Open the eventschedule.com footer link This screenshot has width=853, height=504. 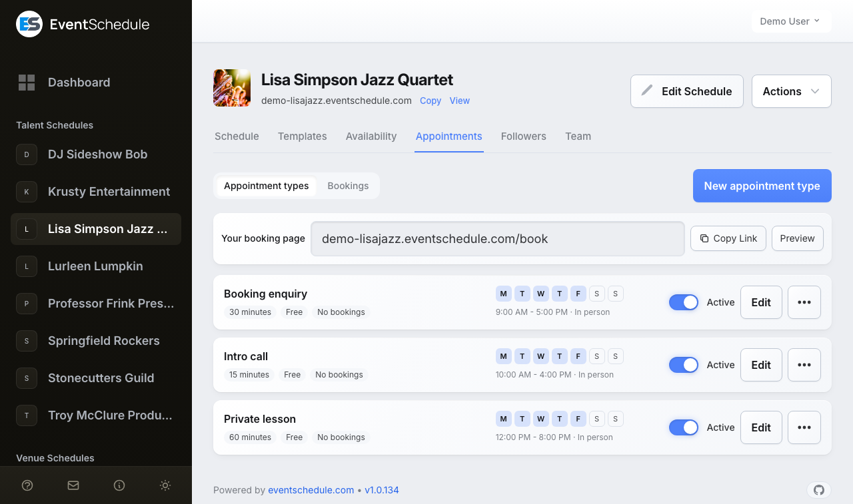tap(311, 490)
